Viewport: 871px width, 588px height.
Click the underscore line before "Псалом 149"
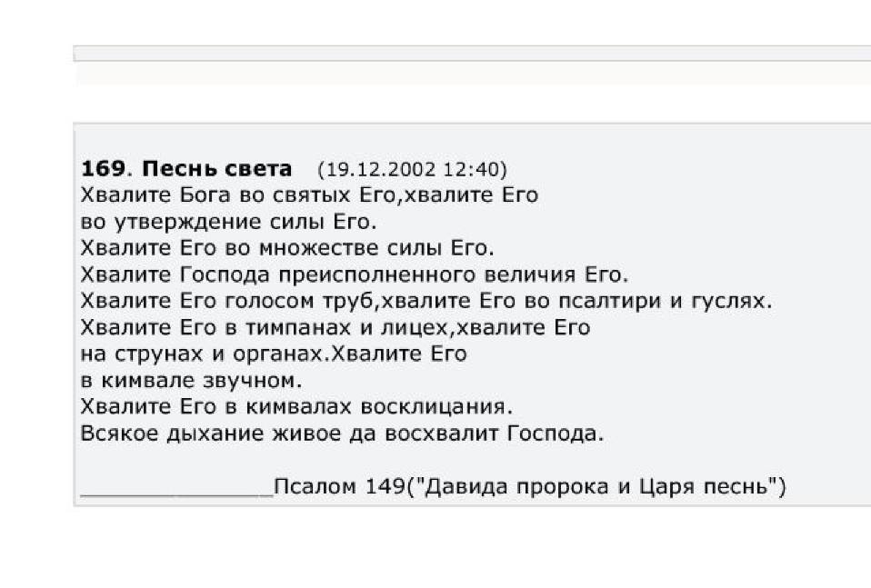pyautogui.click(x=176, y=489)
